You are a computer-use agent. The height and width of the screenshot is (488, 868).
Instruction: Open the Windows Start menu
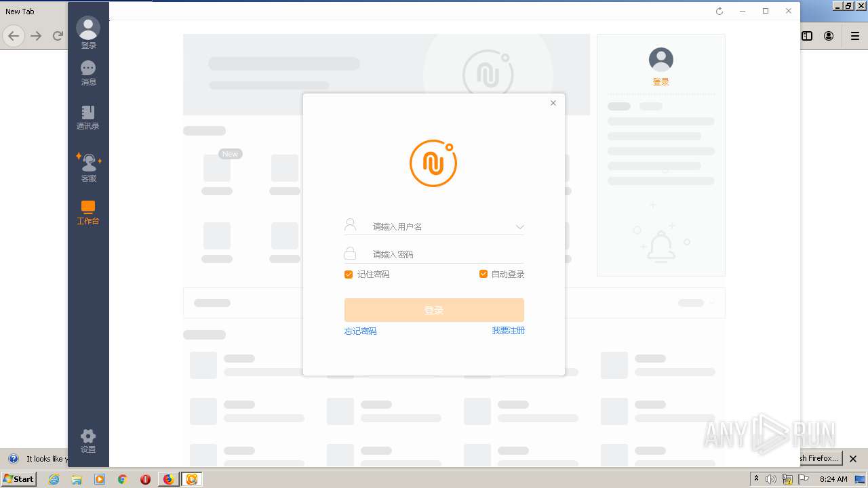tap(19, 479)
